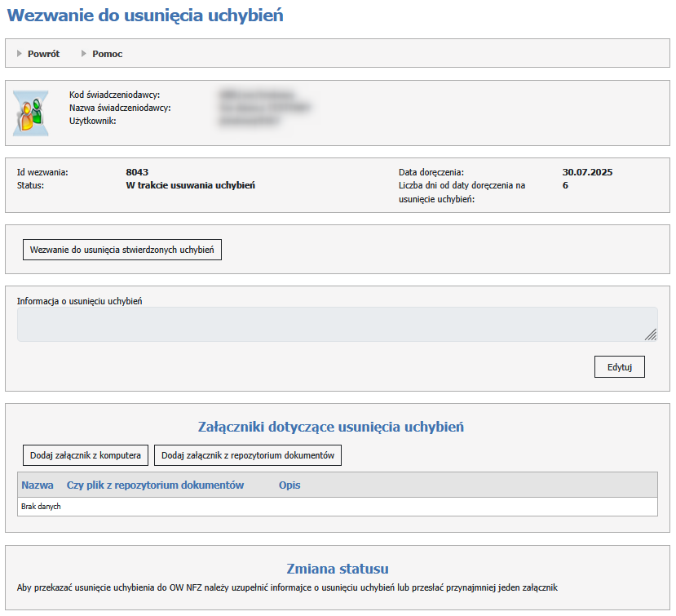Go back using the Powrót link
The width and height of the screenshot is (676, 616).
(43, 54)
